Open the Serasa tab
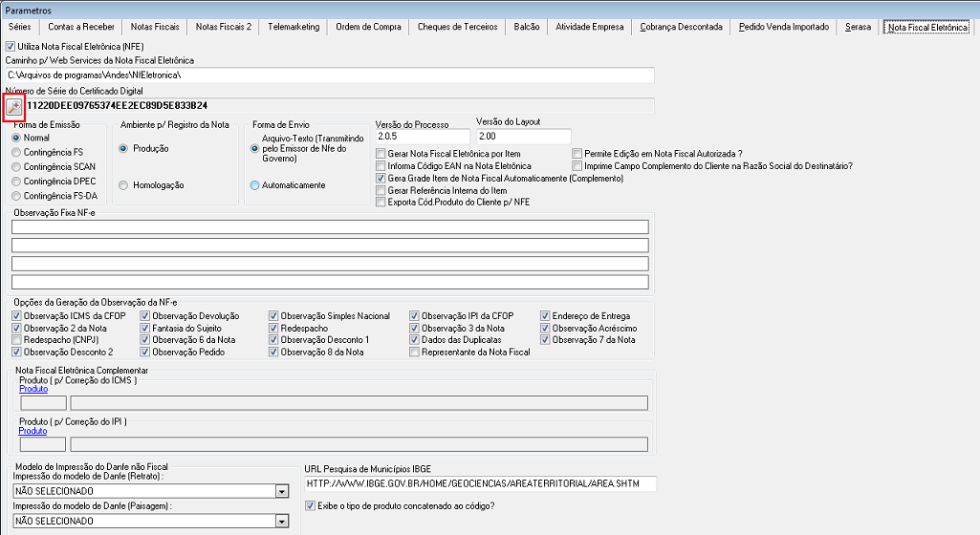 click(x=859, y=27)
